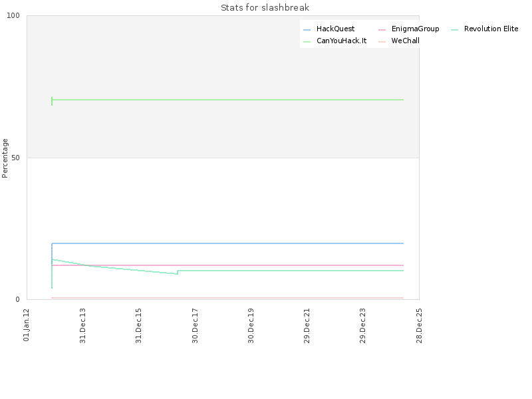Screen dimensions: 532x399
Task: Select the EnigmaGroup legend label
Action: click(415, 29)
